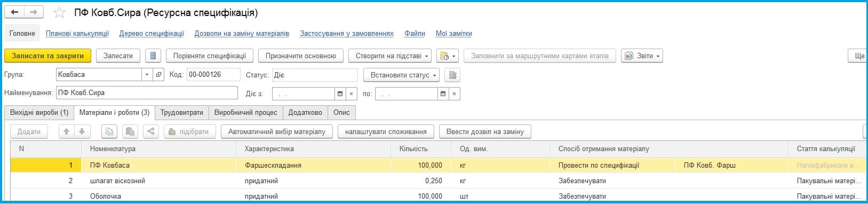Switch to the Трудовитрати tab
868x204 pixels.
coord(182,113)
